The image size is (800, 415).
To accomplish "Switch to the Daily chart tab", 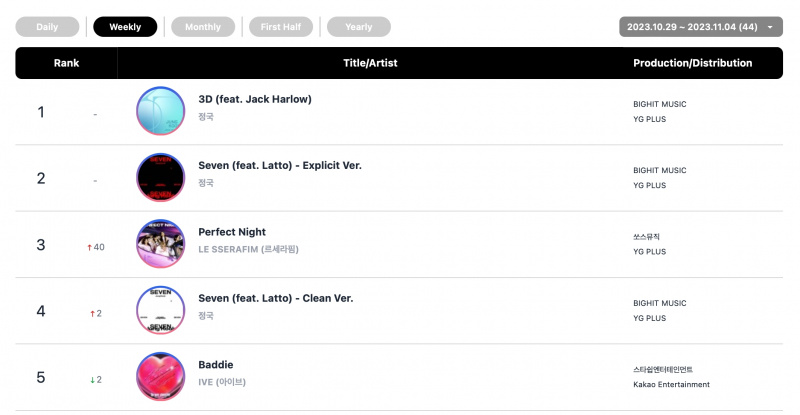I will coord(47,27).
